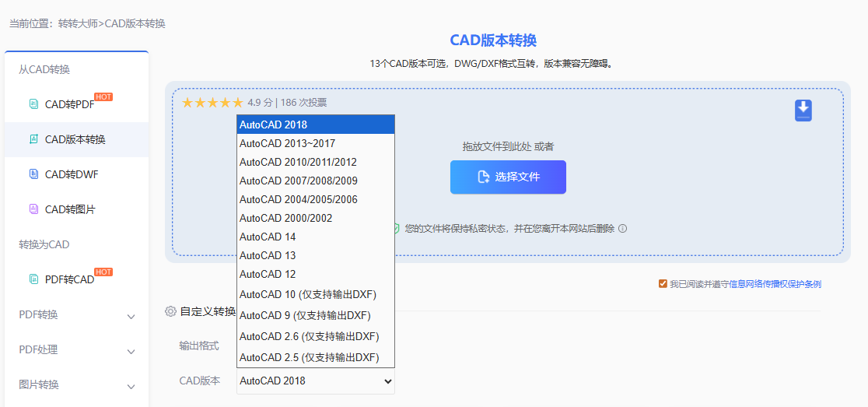The width and height of the screenshot is (868, 407).
Task: Click the 选择文件 upload button
Action: (508, 177)
